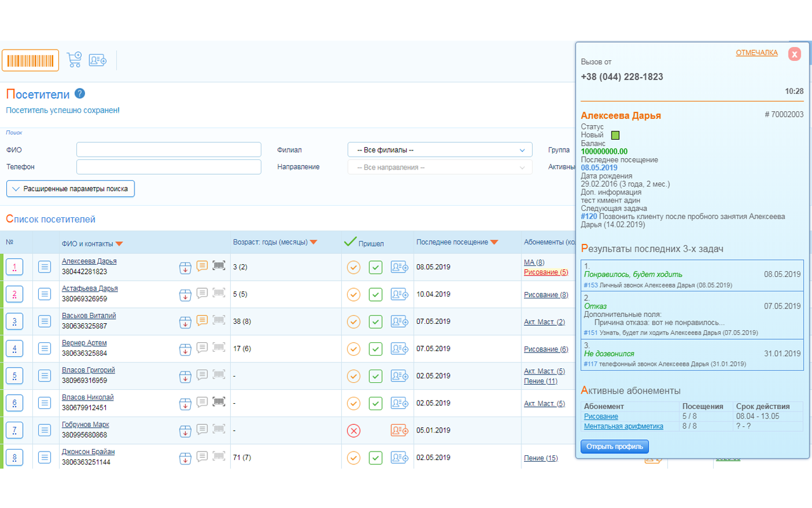The image size is (812, 508).
Task: Open red Рисование (5) subscription link
Action: point(546,272)
